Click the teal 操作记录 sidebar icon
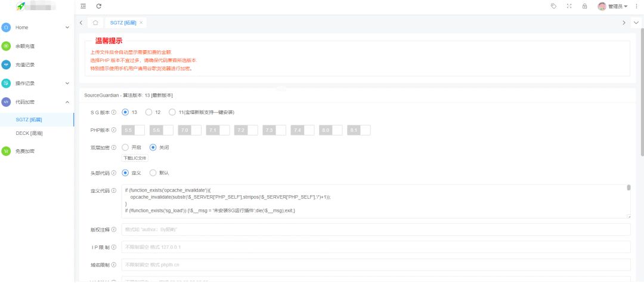The height and width of the screenshot is (283, 644). click(x=6, y=83)
